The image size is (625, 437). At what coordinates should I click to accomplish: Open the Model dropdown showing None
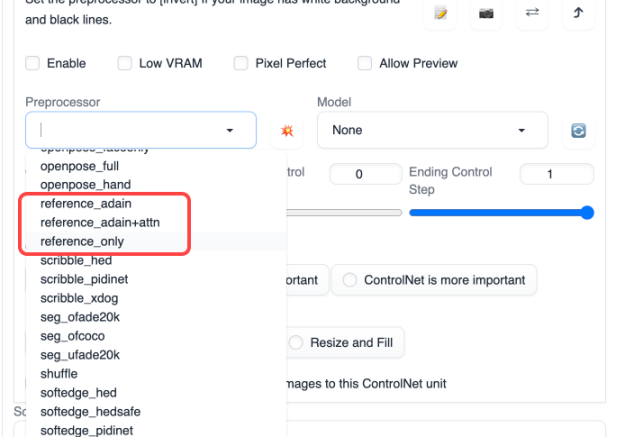pos(432,131)
